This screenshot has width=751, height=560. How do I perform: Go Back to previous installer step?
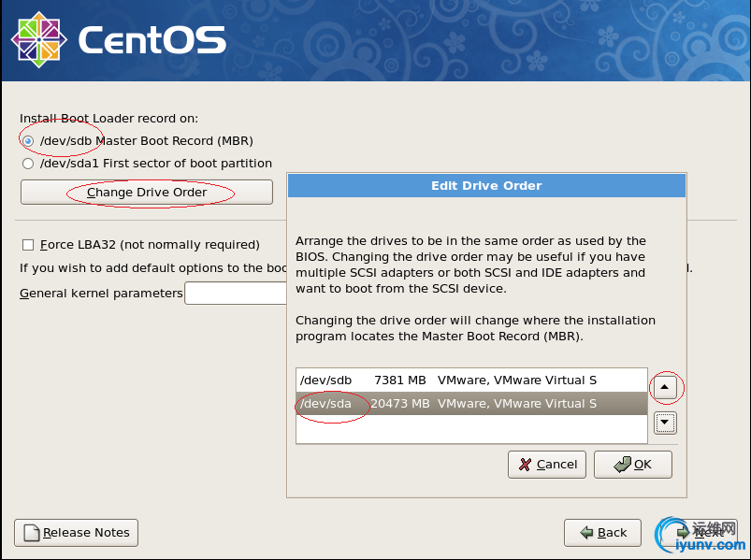(602, 533)
